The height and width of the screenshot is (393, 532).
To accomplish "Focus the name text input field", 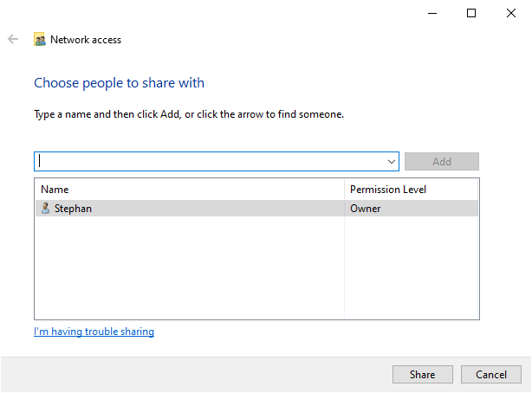I will point(208,162).
